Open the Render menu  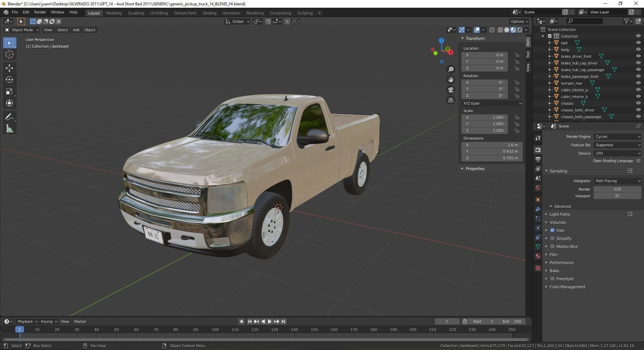coord(40,12)
